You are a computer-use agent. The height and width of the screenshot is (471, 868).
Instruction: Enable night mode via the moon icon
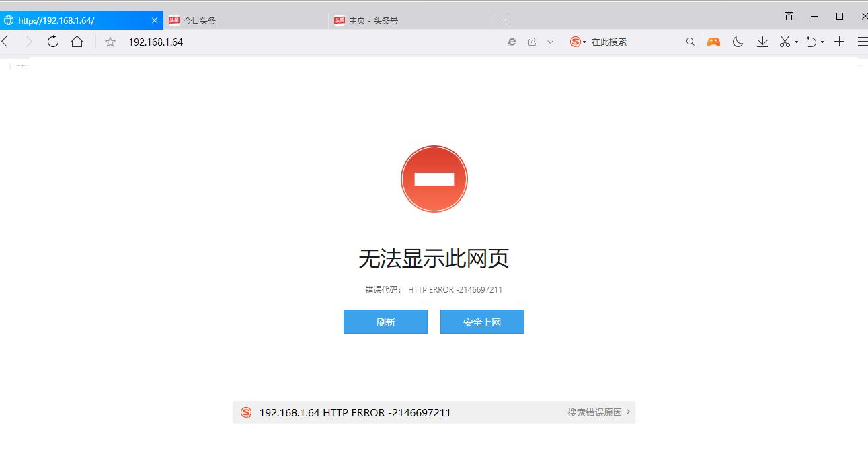click(x=738, y=42)
